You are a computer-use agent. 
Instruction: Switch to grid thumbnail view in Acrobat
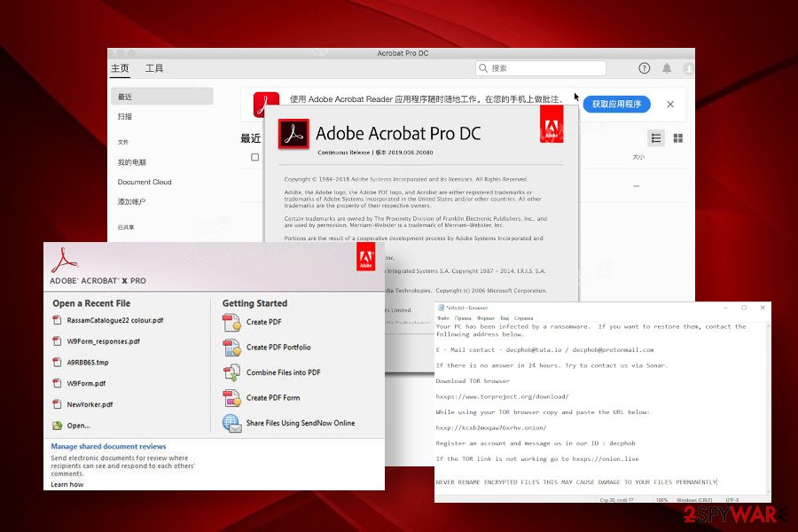pos(678,138)
